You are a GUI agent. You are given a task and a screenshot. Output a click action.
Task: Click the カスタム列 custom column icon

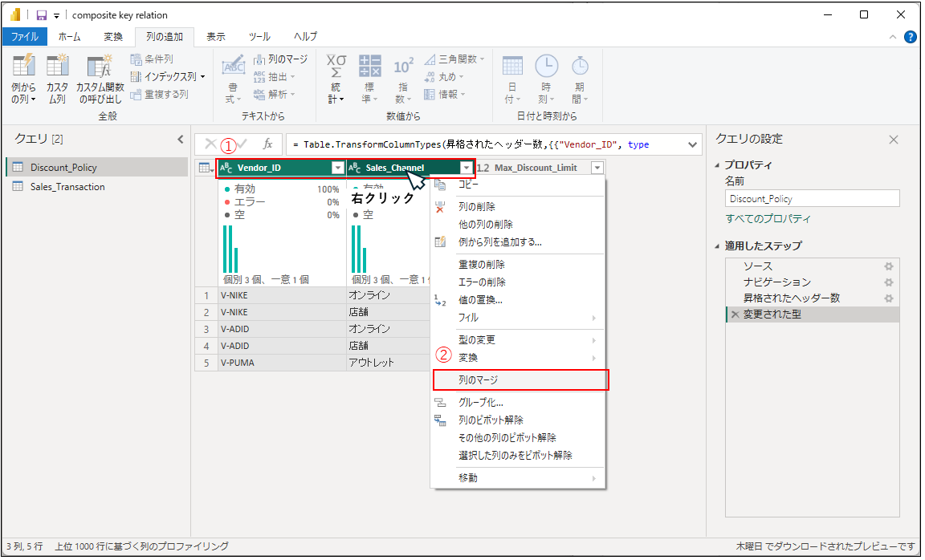tap(57, 68)
